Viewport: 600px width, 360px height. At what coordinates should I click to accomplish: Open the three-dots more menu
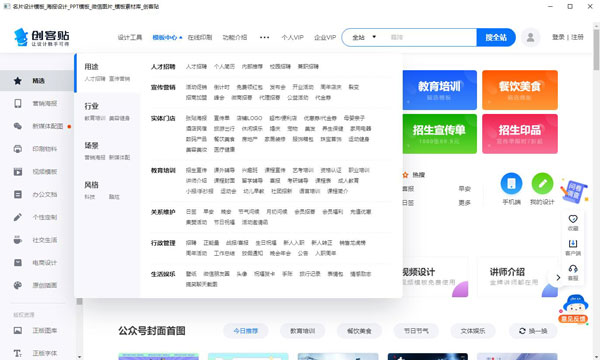tap(264, 37)
